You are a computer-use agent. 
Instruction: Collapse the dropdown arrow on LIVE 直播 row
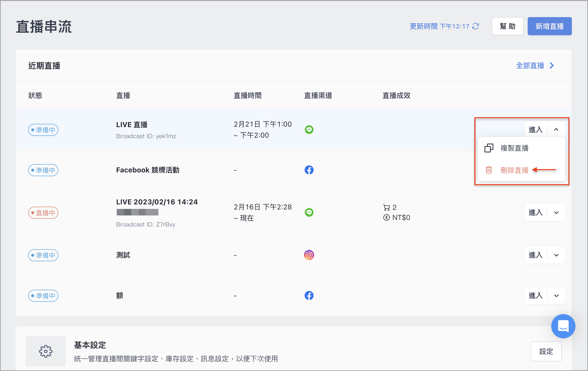(x=556, y=130)
